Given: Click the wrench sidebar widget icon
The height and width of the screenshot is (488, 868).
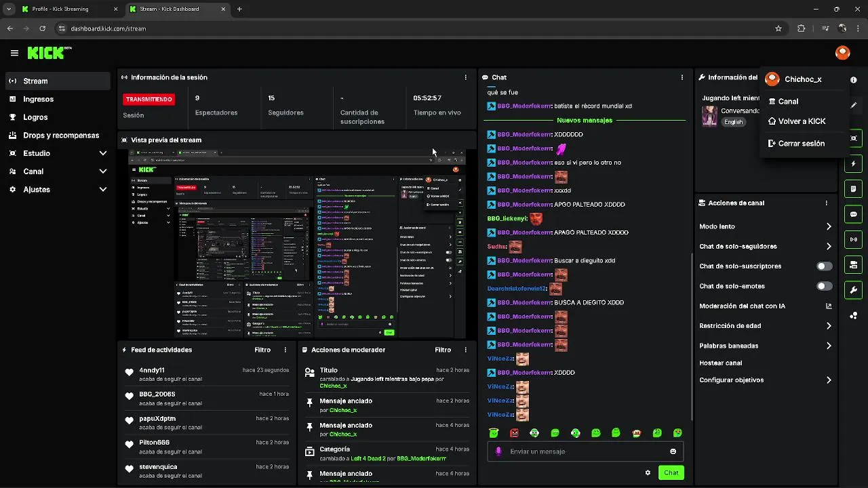Looking at the screenshot, I should click(x=853, y=290).
